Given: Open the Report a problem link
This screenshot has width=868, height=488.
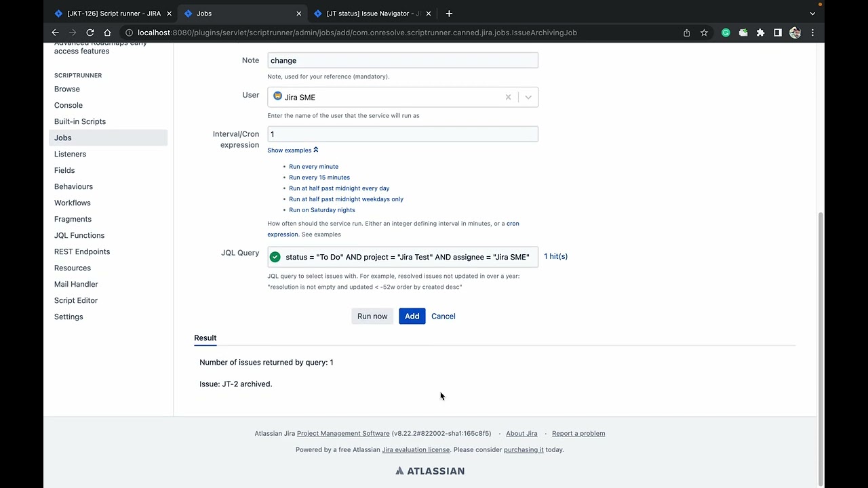Looking at the screenshot, I should (x=578, y=434).
